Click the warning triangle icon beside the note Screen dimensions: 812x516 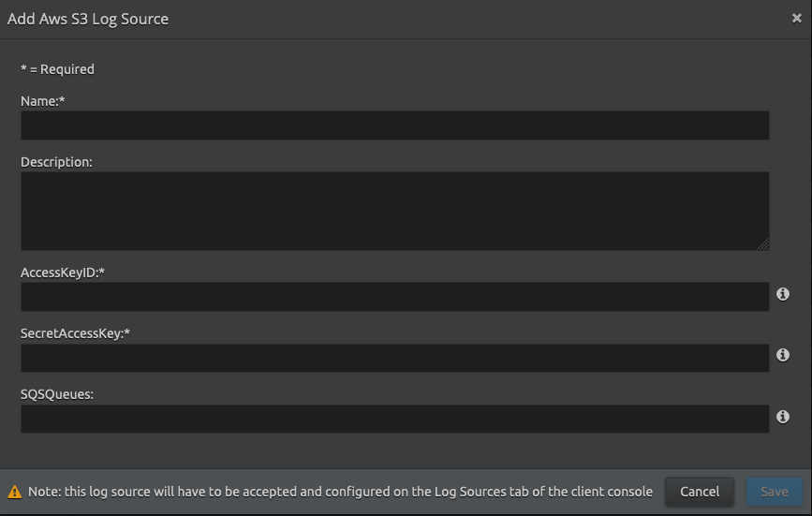pos(15,492)
